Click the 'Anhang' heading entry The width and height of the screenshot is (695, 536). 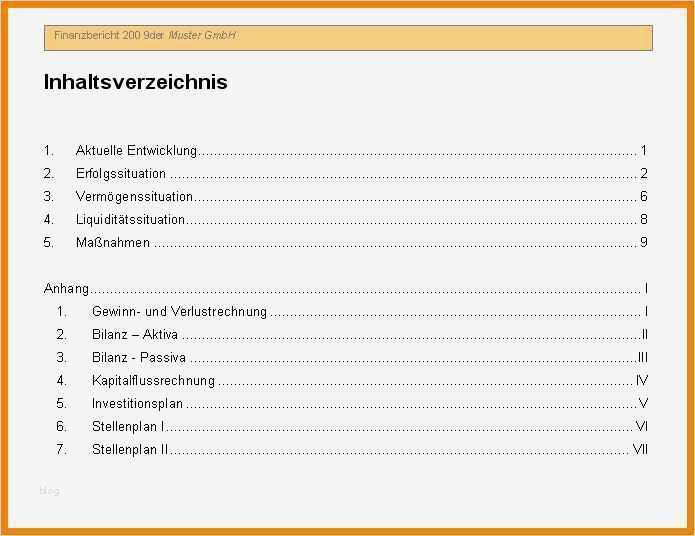[66, 289]
